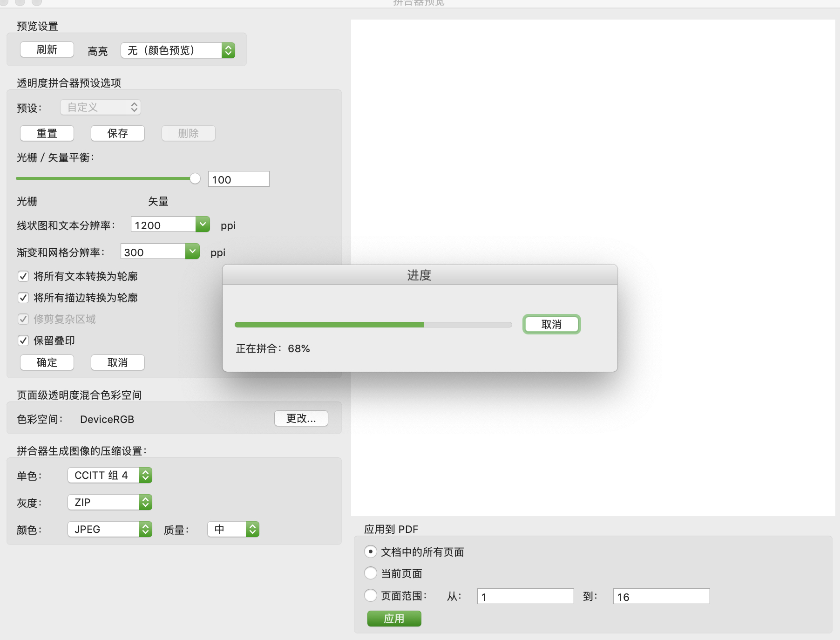Image resolution: width=840 pixels, height=640 pixels.
Task: Click the progress bar in the 进度 dialog
Action: click(x=373, y=325)
